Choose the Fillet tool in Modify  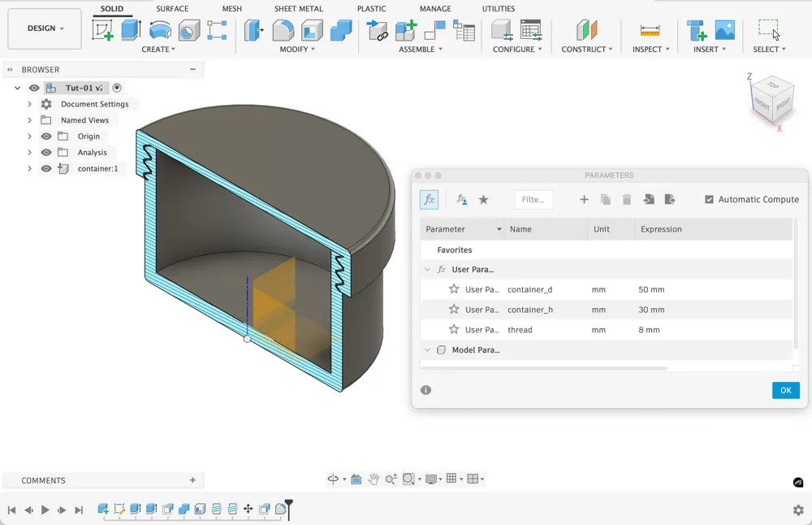pos(283,31)
